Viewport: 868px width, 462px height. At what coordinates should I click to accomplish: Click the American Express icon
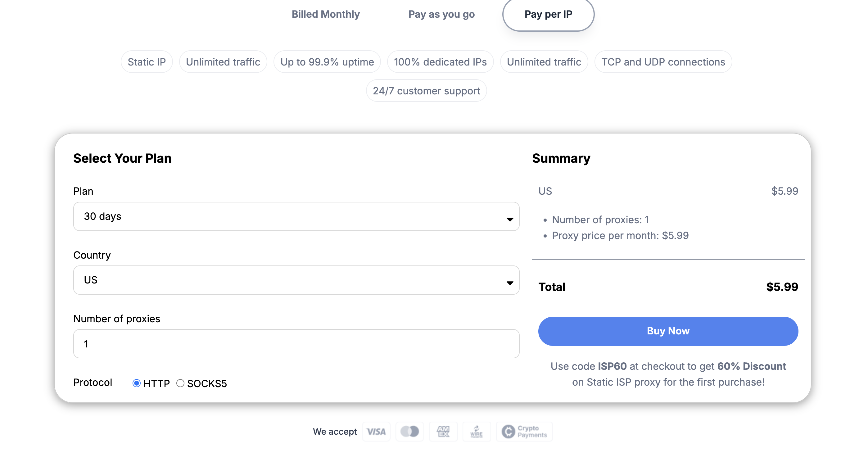[x=443, y=431]
